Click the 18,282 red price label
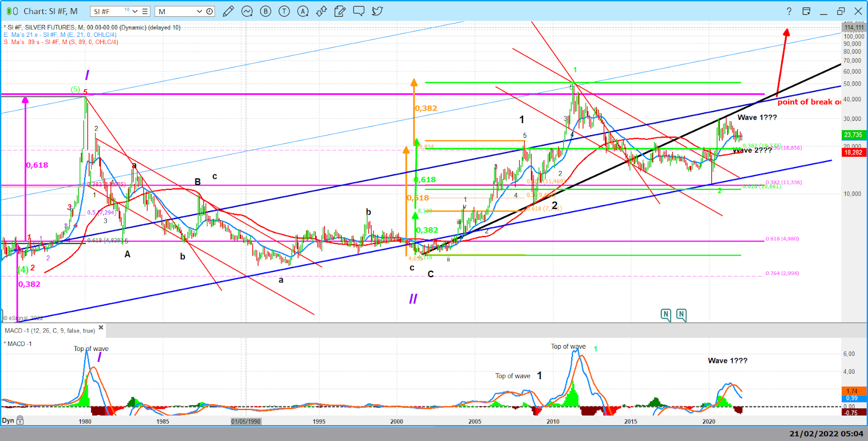 click(x=853, y=152)
